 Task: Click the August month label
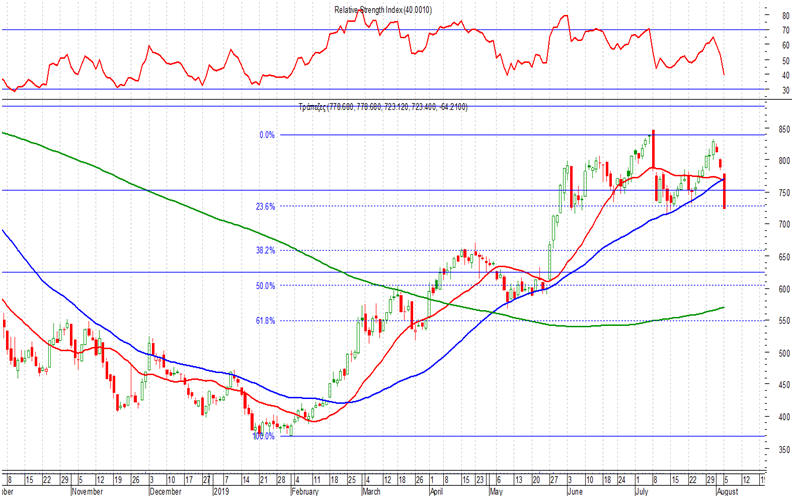click(x=727, y=491)
